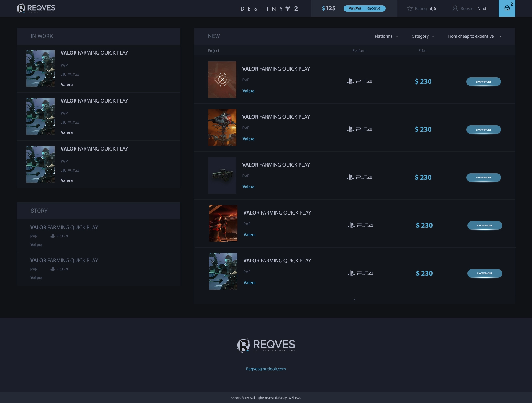
Task: Click the Price column header
Action: point(422,50)
